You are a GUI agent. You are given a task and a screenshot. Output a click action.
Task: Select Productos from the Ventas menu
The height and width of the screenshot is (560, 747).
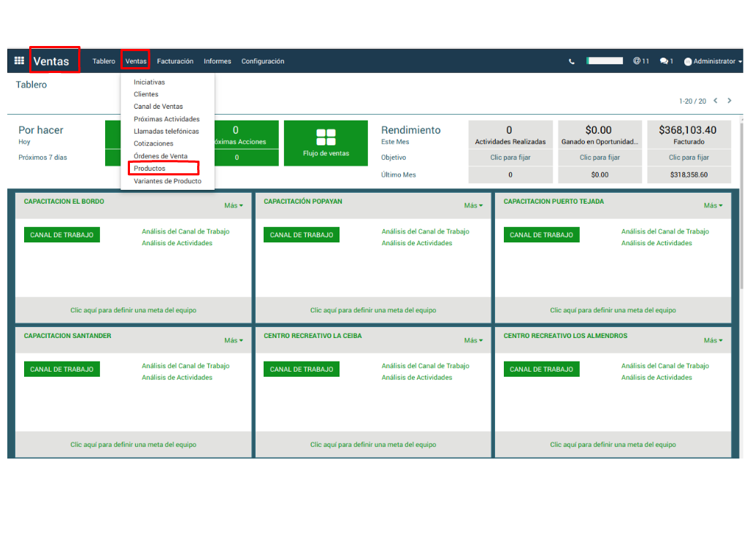pyautogui.click(x=150, y=169)
